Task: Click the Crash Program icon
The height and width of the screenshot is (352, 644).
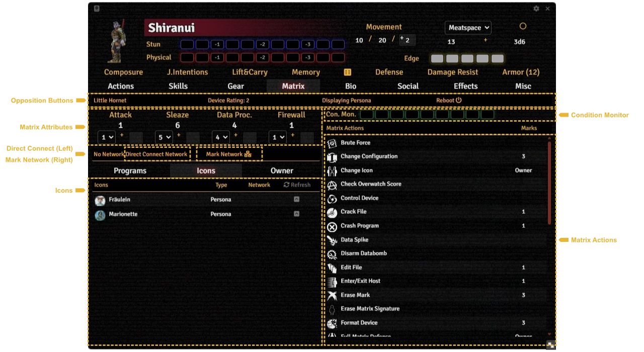Action: coord(332,226)
